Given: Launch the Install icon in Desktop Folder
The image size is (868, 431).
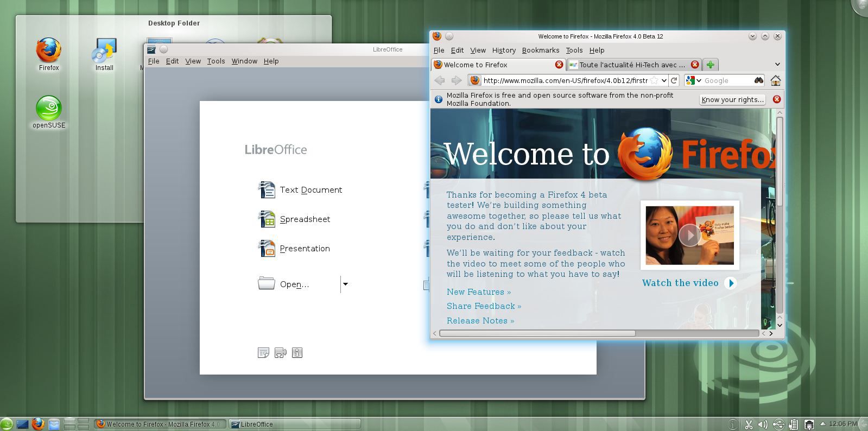Looking at the screenshot, I should (104, 50).
